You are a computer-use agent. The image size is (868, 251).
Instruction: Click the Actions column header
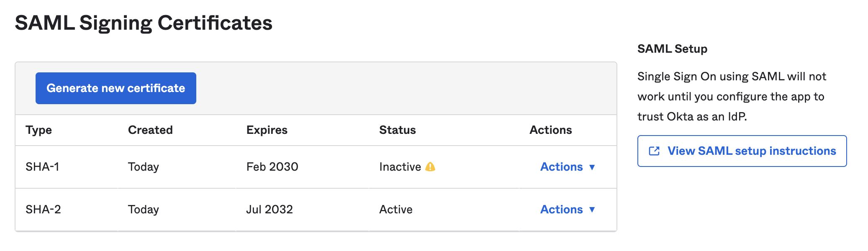click(550, 130)
